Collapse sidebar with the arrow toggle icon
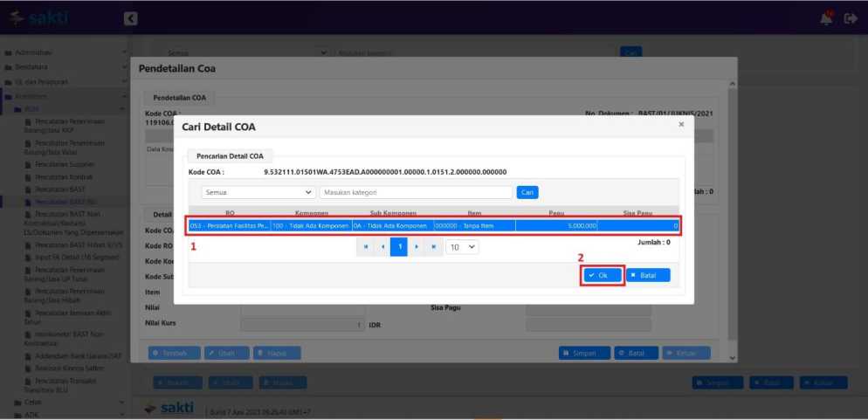The image size is (868, 420). pos(130,18)
